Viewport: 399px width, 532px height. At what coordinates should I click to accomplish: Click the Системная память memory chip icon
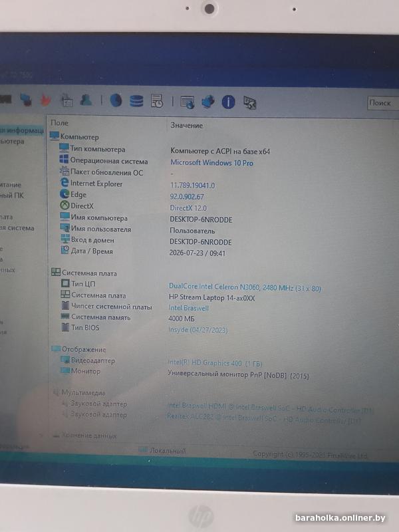(65, 317)
